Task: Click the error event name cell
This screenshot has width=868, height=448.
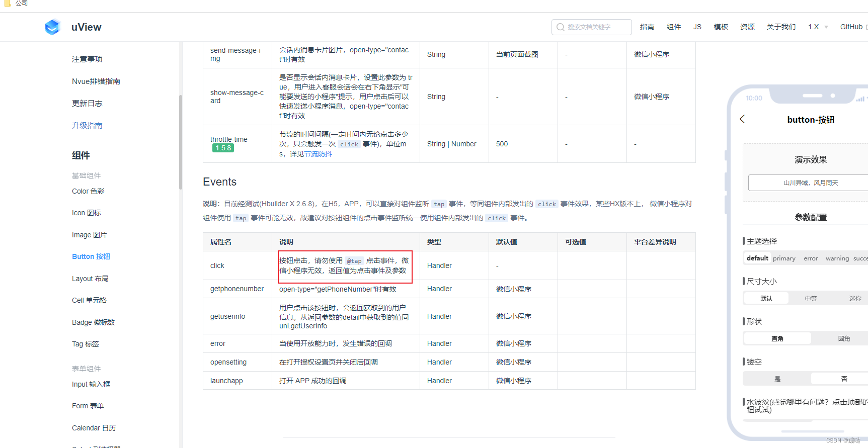Action: coord(237,343)
